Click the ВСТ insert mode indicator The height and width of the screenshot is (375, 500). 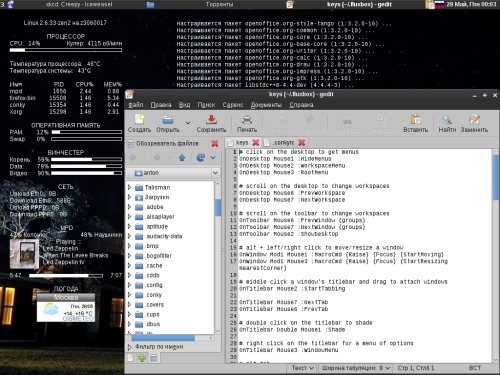click(x=475, y=368)
